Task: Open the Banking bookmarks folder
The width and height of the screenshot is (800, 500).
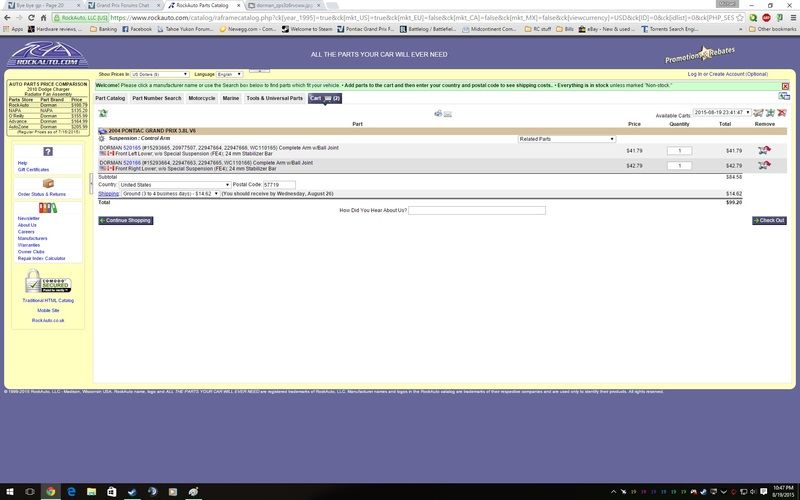Action: [104, 29]
